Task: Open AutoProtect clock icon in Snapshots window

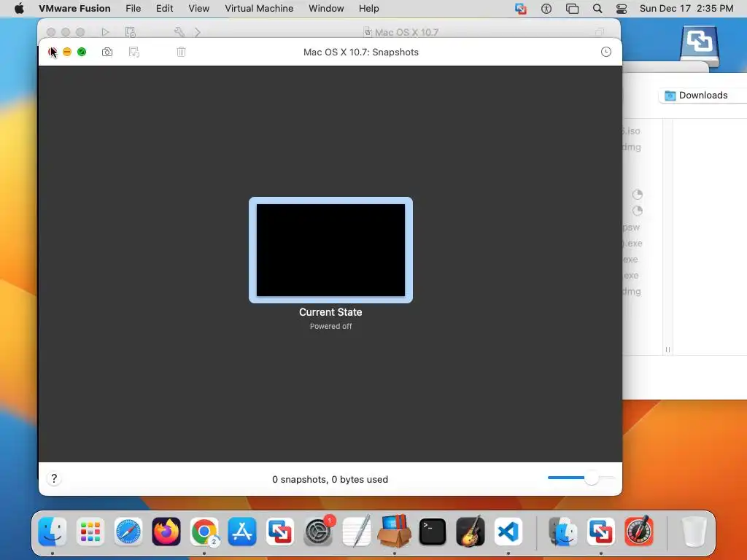Action: pyautogui.click(x=606, y=52)
